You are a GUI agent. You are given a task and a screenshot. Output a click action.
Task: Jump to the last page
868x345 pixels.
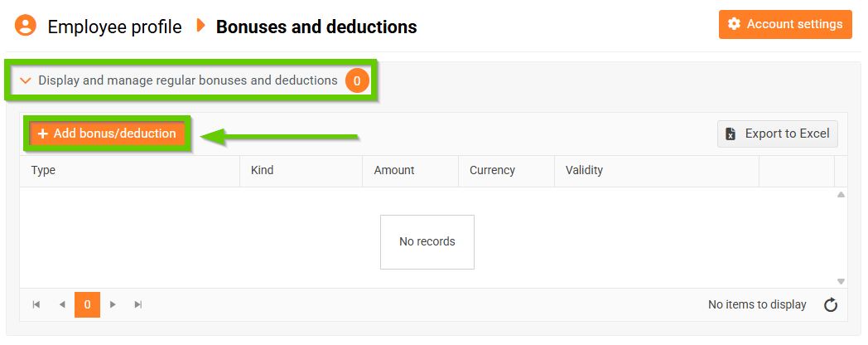pyautogui.click(x=138, y=304)
